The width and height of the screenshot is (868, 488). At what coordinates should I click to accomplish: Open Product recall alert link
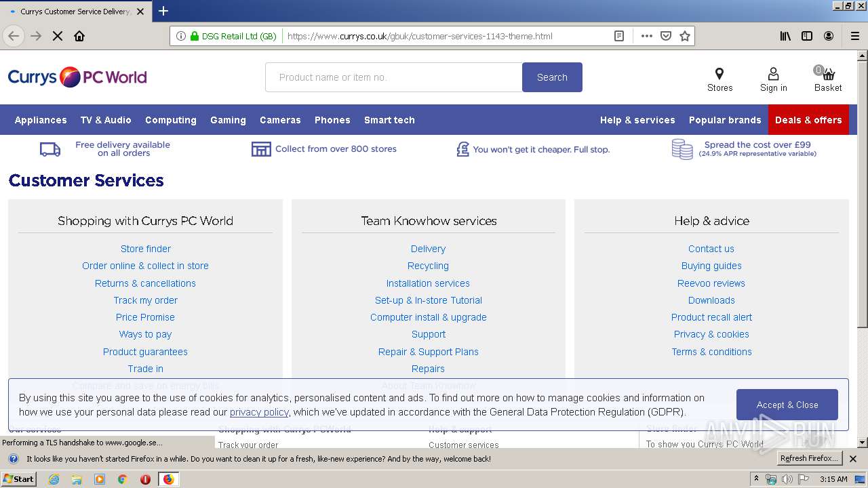pos(711,317)
